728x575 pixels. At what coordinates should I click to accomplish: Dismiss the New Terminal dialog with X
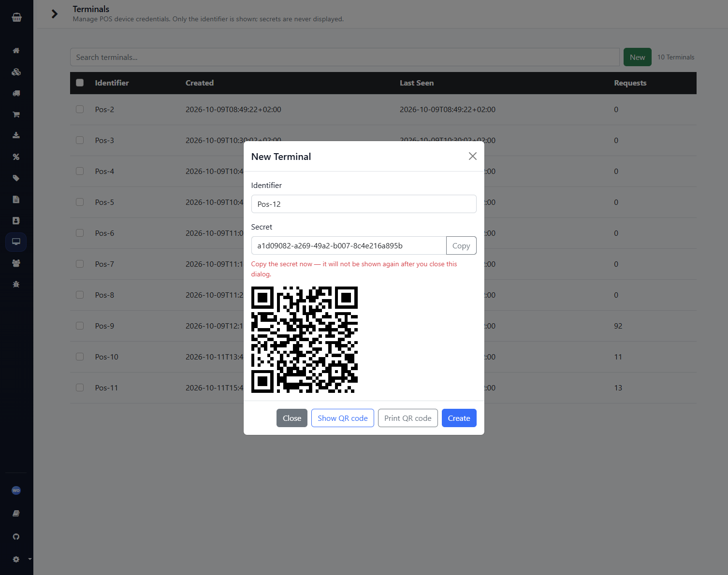[473, 156]
